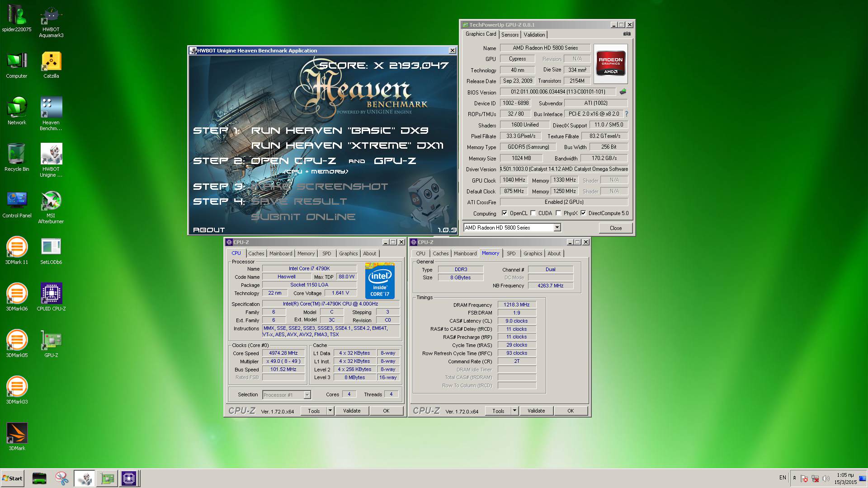Open the Validation tab in GPU-Z

534,35
